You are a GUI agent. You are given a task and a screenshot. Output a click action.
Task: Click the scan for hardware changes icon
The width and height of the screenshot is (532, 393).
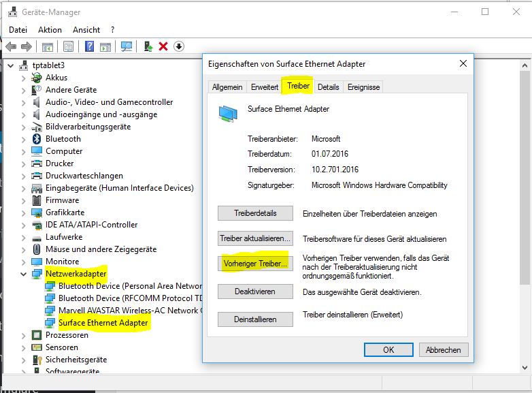point(127,46)
